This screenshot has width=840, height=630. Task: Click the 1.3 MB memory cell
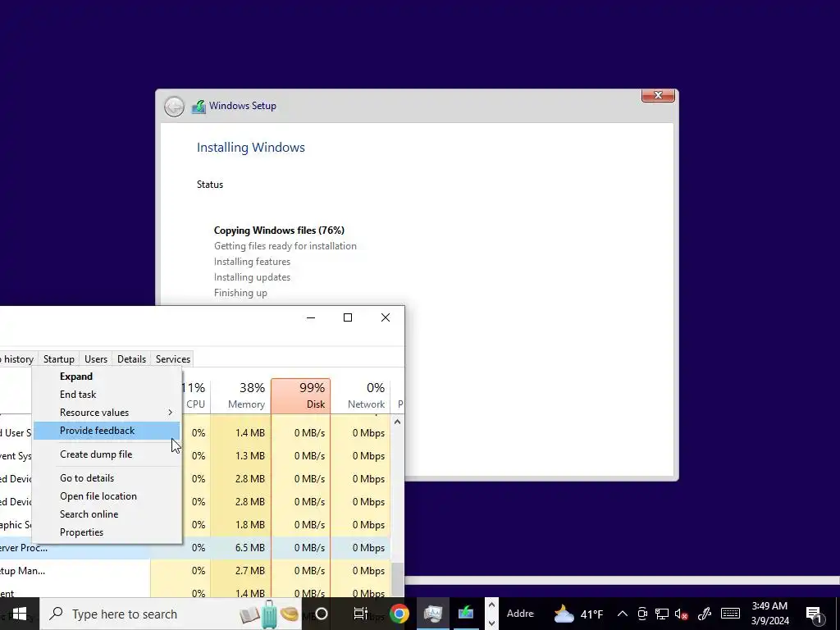coord(241,456)
